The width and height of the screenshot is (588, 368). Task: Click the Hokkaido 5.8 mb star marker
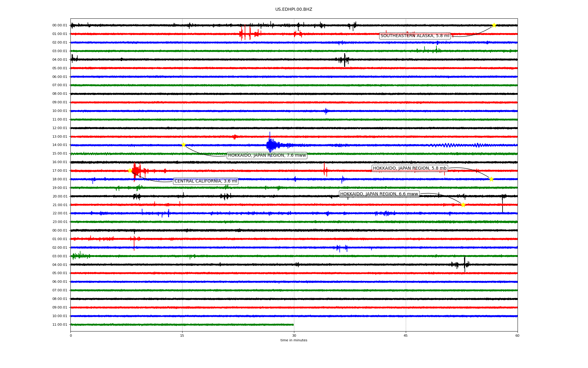coord(491,179)
